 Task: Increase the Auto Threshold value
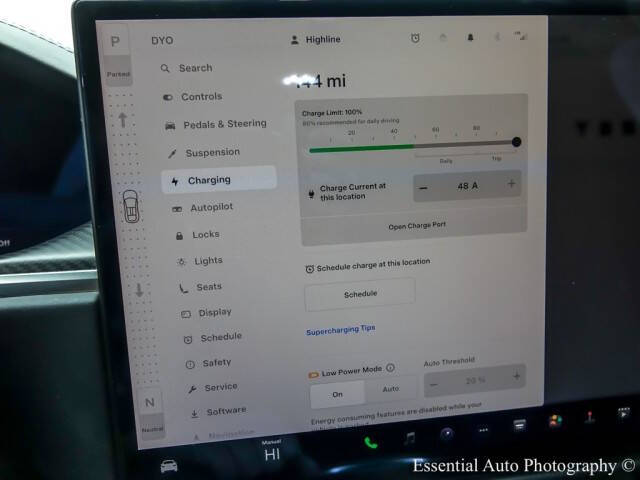(516, 376)
